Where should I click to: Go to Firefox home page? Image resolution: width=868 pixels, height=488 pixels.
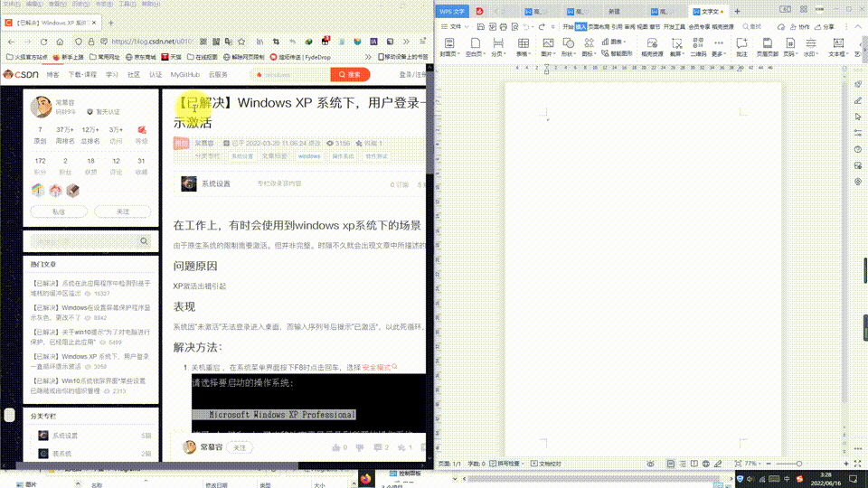tap(60, 42)
